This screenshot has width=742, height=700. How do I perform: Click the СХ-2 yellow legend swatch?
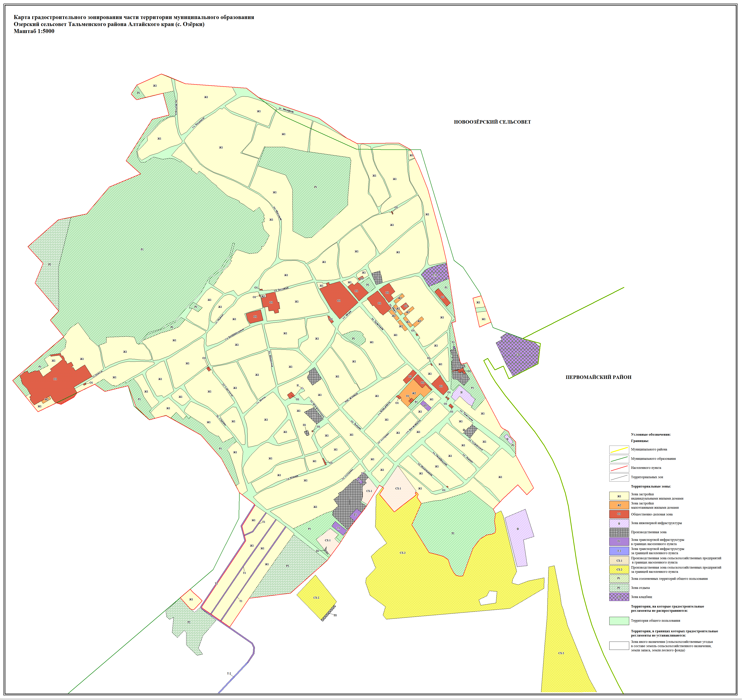(619, 569)
